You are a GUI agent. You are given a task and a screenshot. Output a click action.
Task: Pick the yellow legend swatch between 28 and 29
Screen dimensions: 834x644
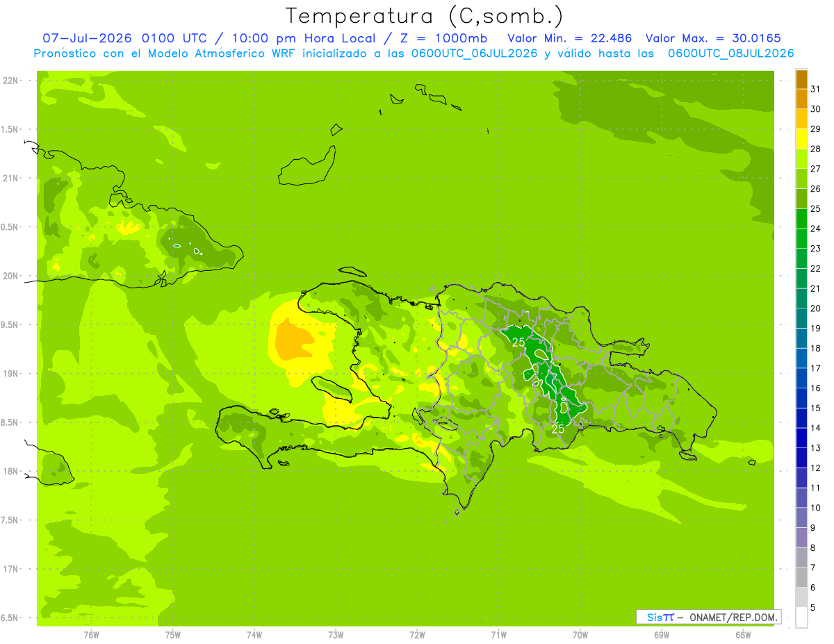(x=801, y=139)
